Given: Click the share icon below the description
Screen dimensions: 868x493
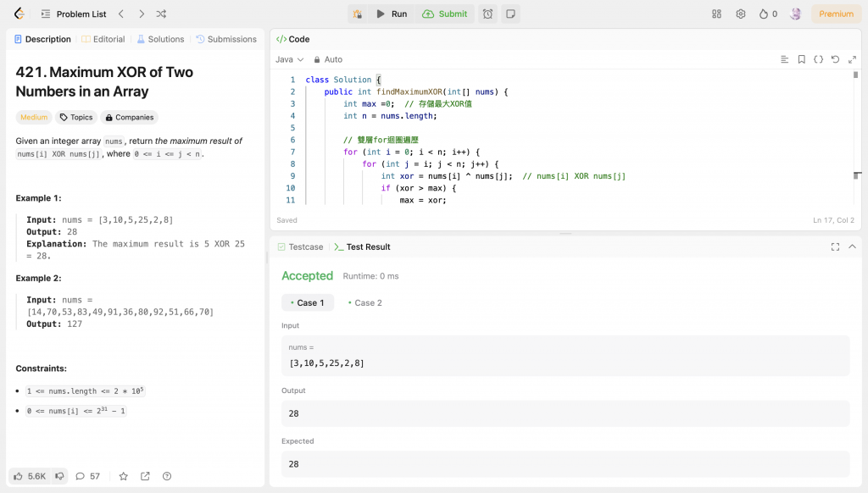Looking at the screenshot, I should point(145,476).
